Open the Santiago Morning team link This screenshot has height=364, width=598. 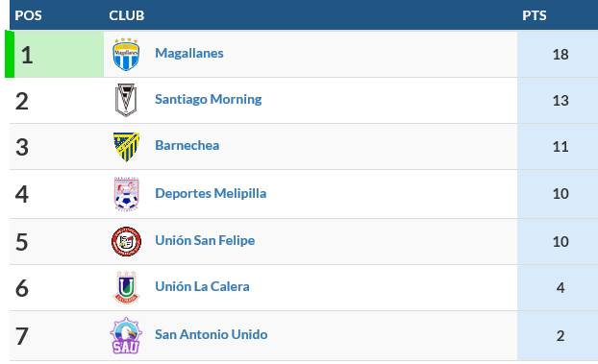209,99
